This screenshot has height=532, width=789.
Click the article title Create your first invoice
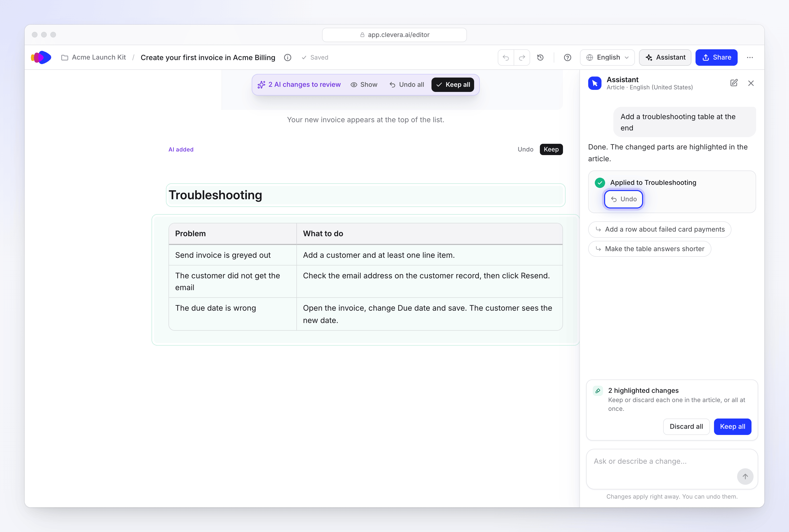tap(208, 57)
